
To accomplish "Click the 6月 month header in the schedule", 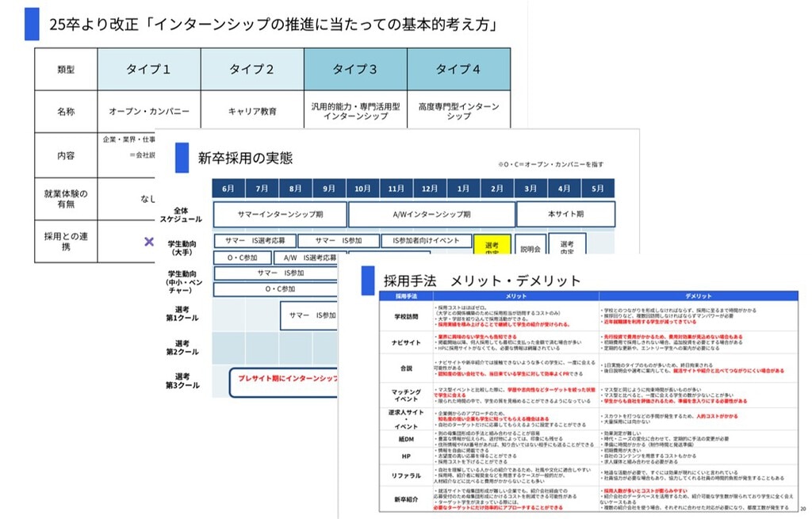I will pyautogui.click(x=228, y=188).
